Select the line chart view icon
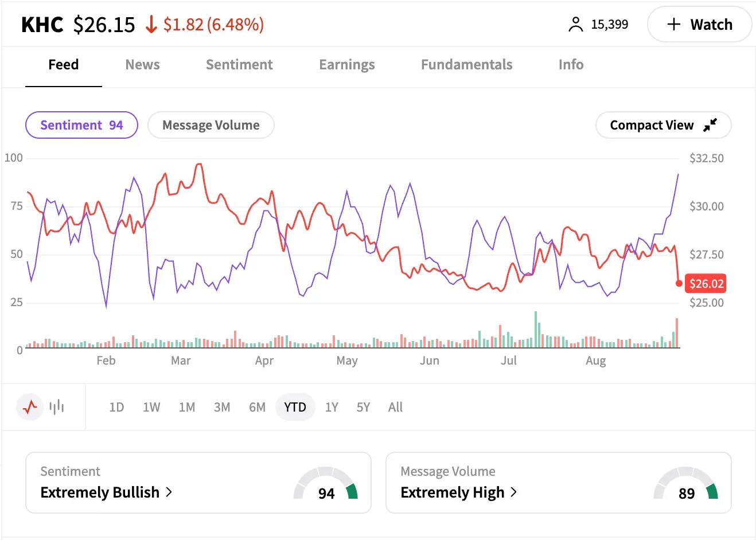 coord(30,407)
